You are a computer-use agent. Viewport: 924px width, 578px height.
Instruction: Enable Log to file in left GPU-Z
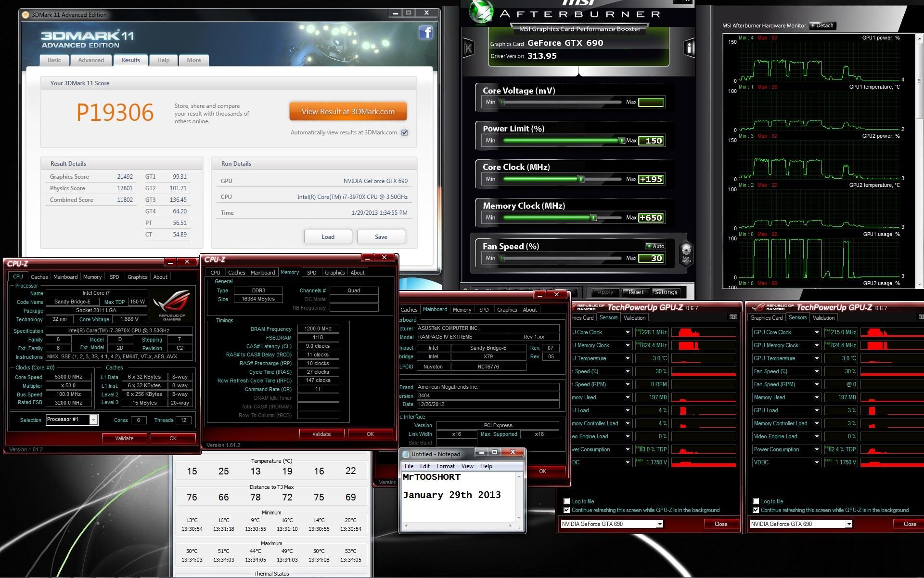(567, 501)
